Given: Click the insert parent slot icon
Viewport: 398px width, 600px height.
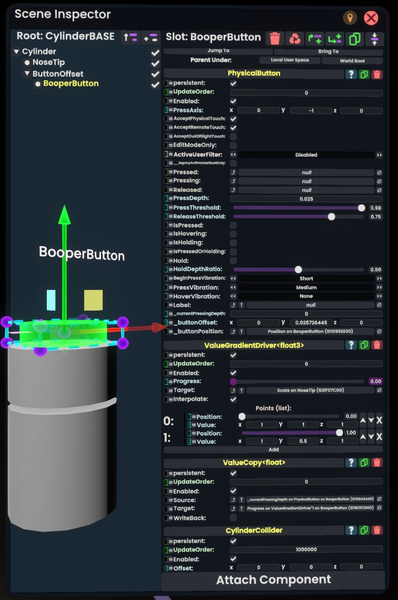Looking at the screenshot, I should point(315,38).
